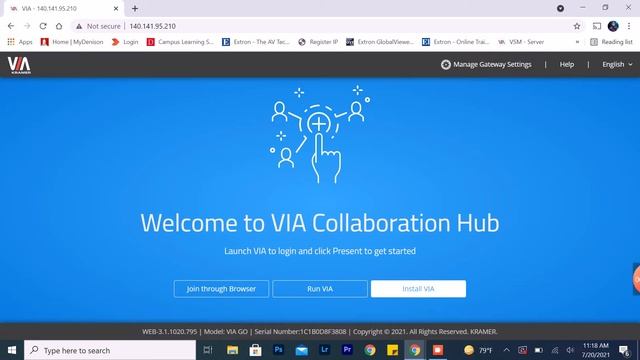The height and width of the screenshot is (360, 640).
Task: Click the VIA Kramer logo in the header
Action: pyautogui.click(x=19, y=65)
